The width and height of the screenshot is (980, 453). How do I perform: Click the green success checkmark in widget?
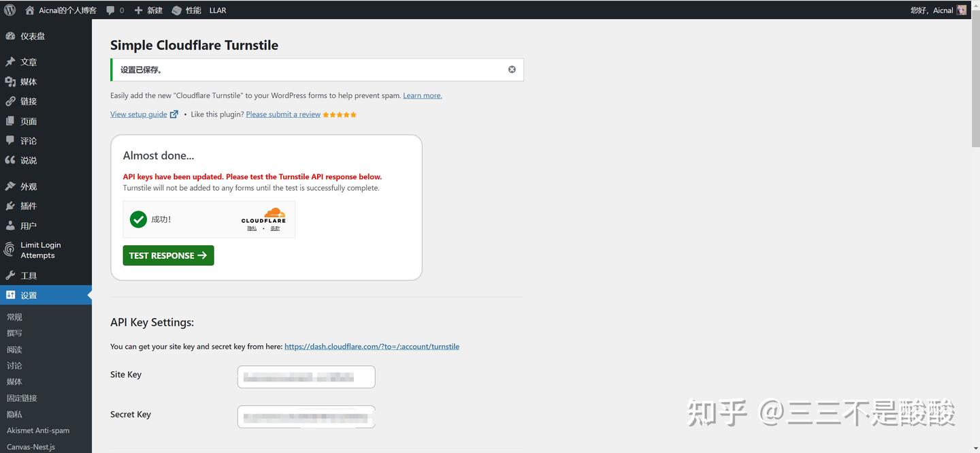tap(138, 219)
